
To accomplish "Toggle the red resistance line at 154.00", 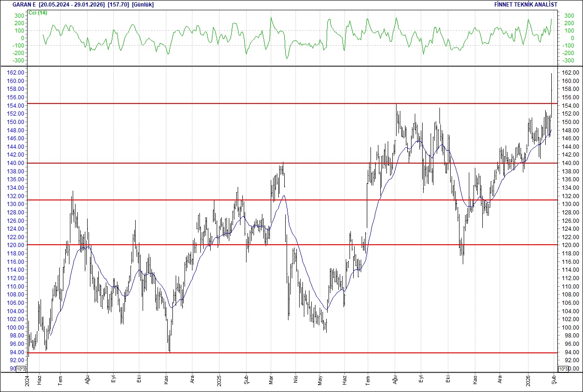I will coord(280,103).
